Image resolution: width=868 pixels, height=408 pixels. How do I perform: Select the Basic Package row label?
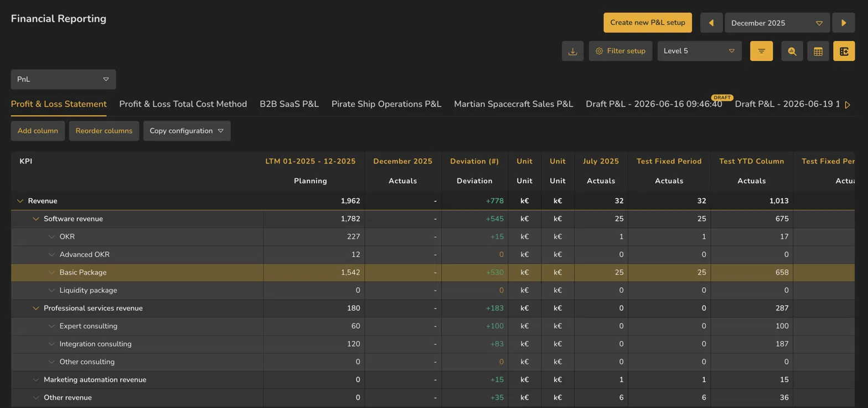point(83,272)
